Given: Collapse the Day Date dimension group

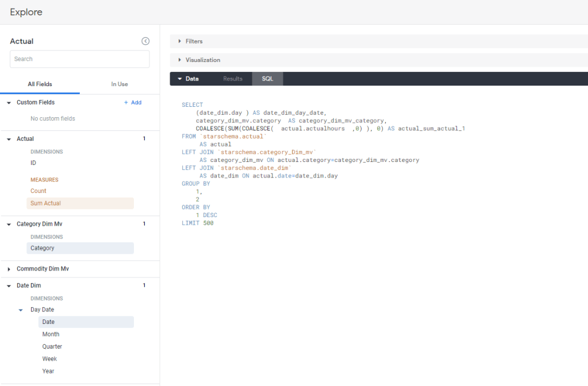Looking at the screenshot, I should click(x=21, y=310).
